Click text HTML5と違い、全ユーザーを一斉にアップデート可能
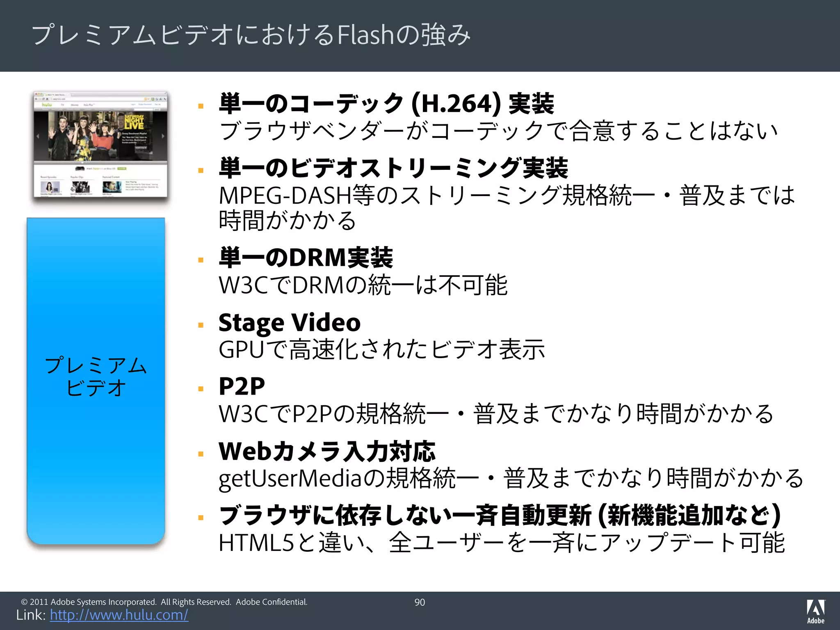 [x=502, y=543]
